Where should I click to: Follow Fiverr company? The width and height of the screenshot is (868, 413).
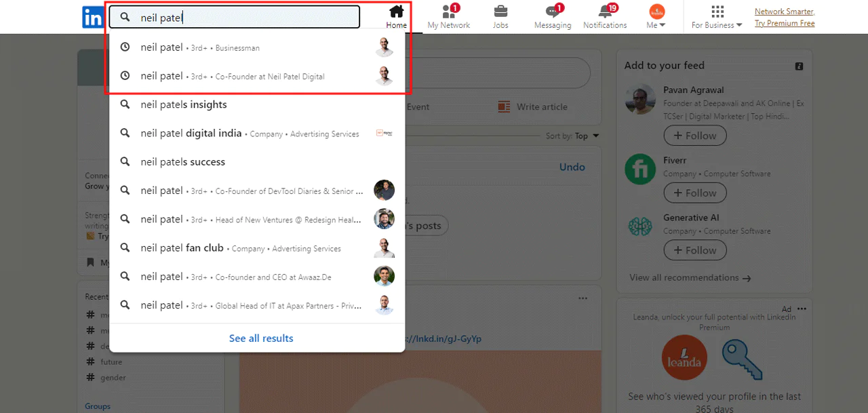pos(695,193)
